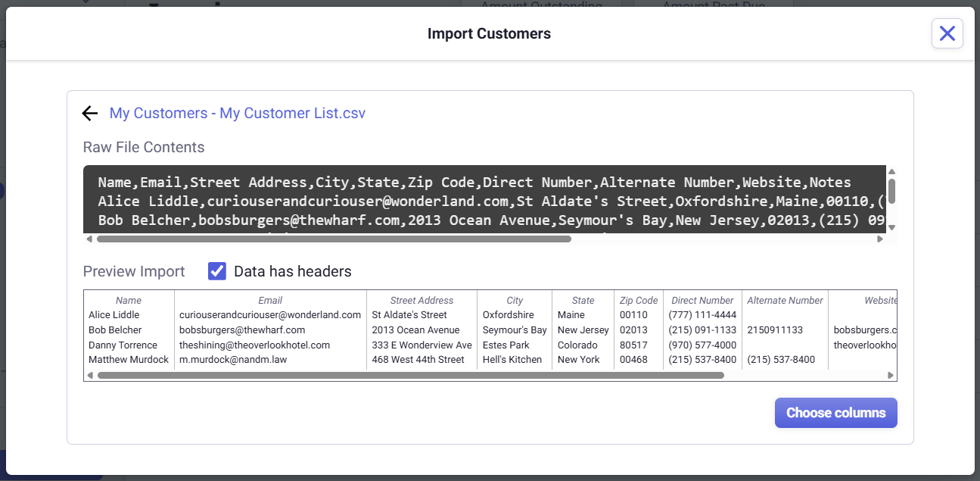
Task: Click the Alice Liddle cell in preview
Action: coord(114,315)
